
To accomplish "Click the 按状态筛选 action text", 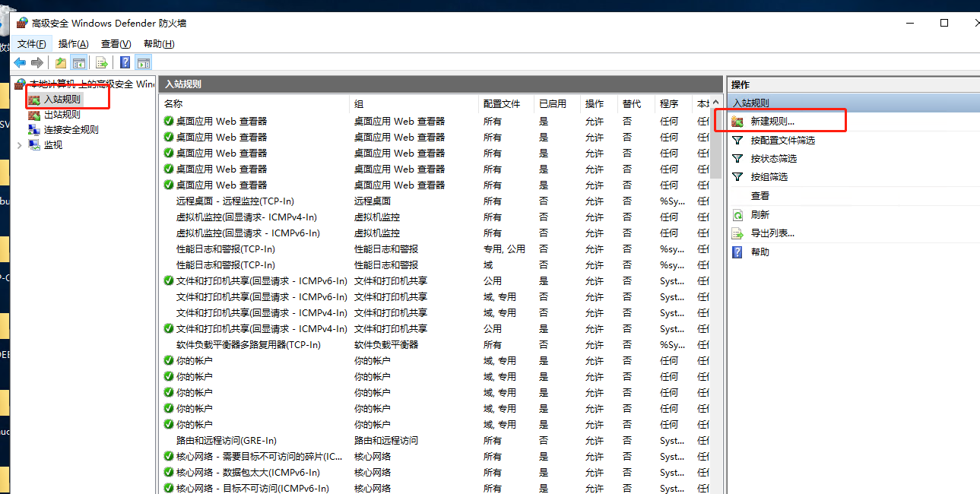I will 773,159.
